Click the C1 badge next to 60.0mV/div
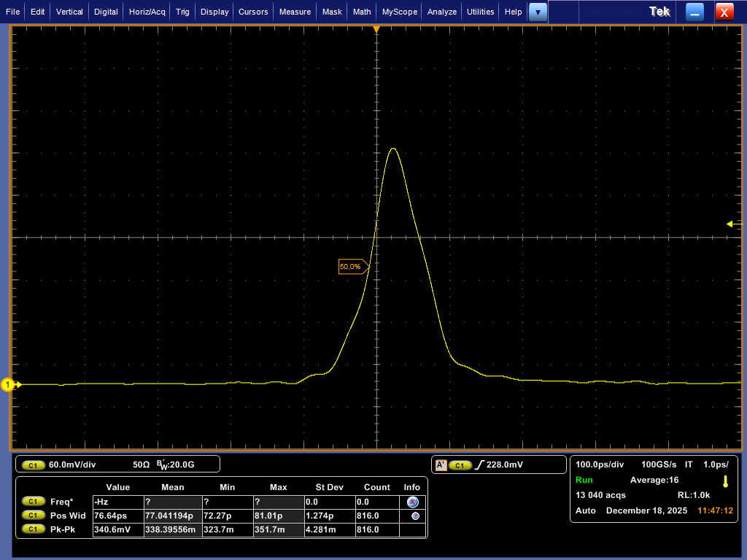747x560 pixels. [33, 464]
